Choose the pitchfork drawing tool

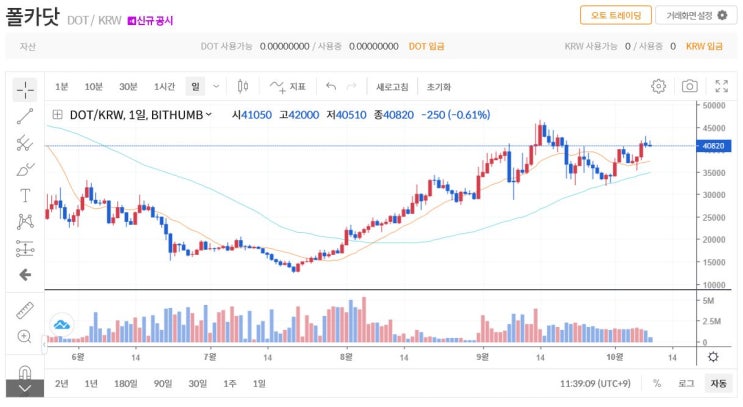(25, 143)
